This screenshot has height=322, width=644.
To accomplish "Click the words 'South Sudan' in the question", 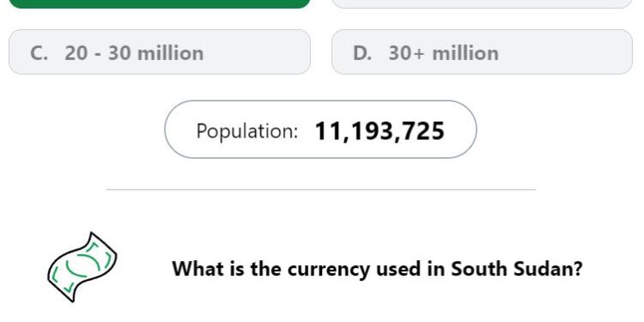I will (517, 269).
